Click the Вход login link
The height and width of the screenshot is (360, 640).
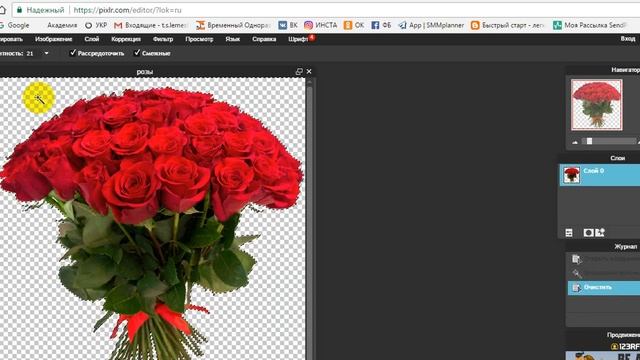628,39
